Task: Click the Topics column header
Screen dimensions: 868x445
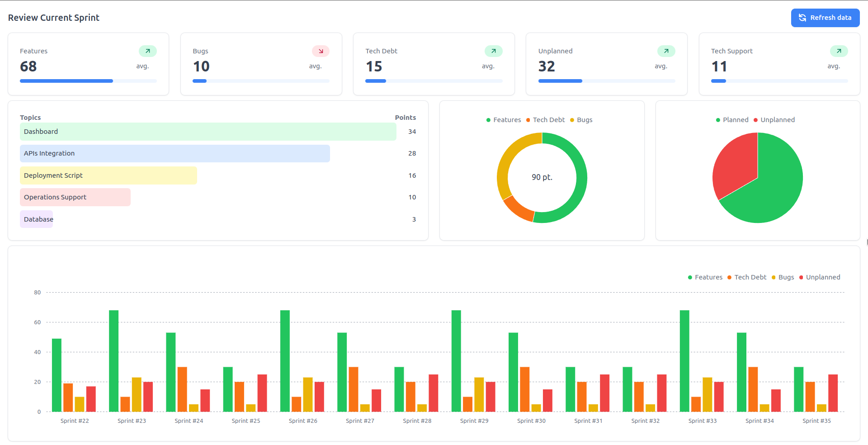Action: pos(30,118)
